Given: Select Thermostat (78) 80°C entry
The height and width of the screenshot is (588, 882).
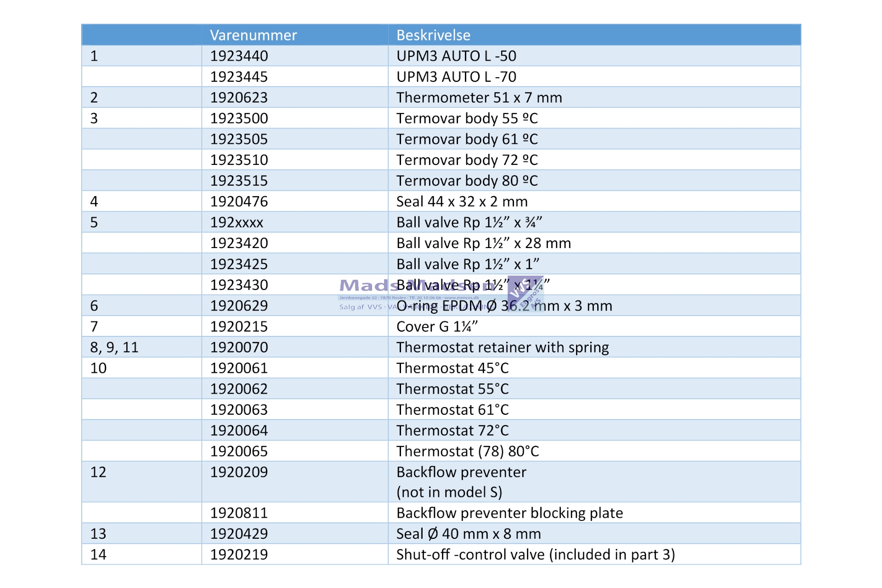Looking at the screenshot, I should [x=468, y=452].
